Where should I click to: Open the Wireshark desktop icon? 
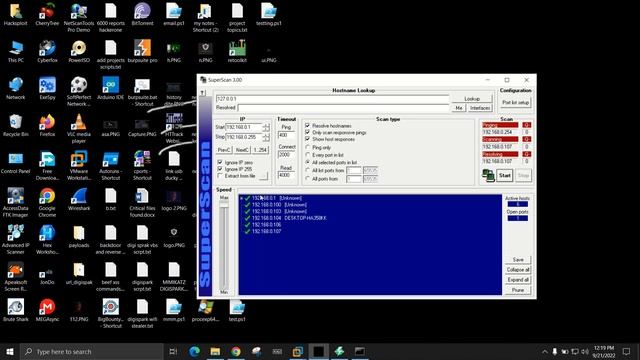click(79, 199)
